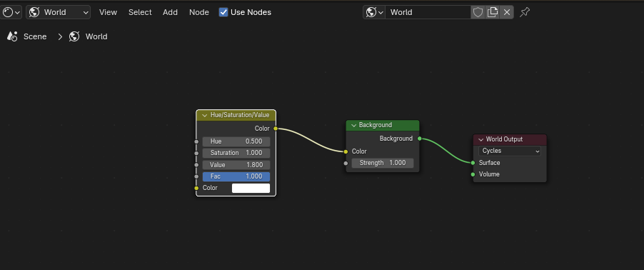
Task: Toggle the pin icon in header
Action: coord(525,12)
